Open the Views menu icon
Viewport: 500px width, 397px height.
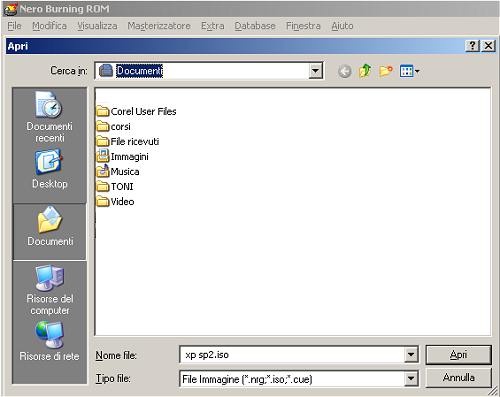[x=409, y=71]
